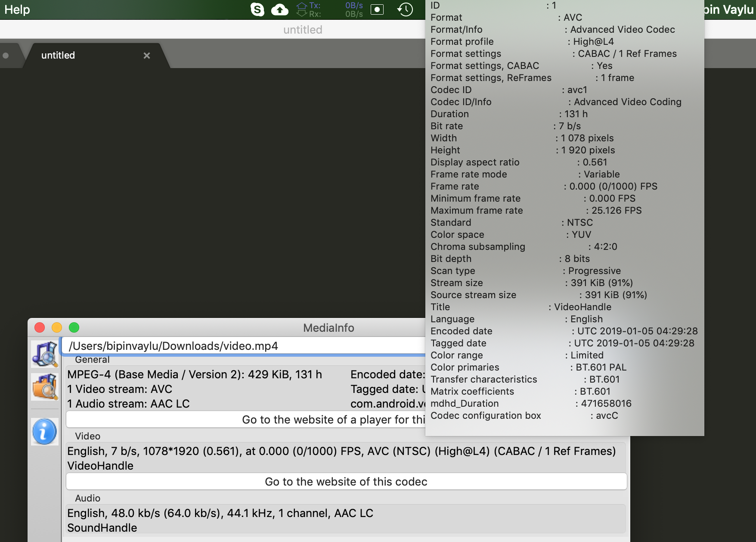The height and width of the screenshot is (542, 756).
Task: Click the 'Display aspect ratio' row
Action: pos(519,162)
